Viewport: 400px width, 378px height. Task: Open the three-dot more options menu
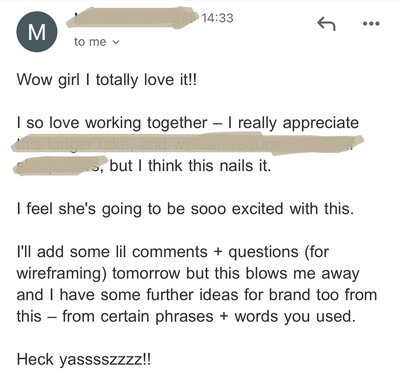click(x=371, y=24)
